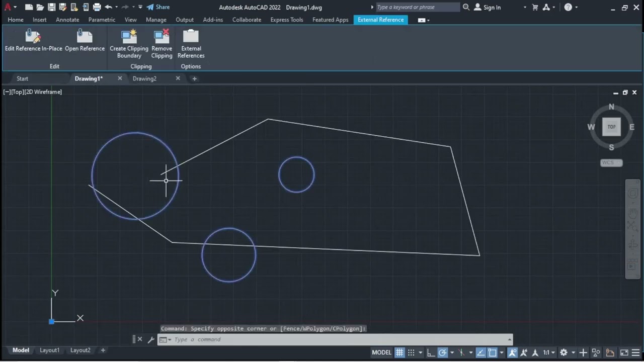The height and width of the screenshot is (362, 644).
Task: Click the keyword search box
Action: pos(417,8)
